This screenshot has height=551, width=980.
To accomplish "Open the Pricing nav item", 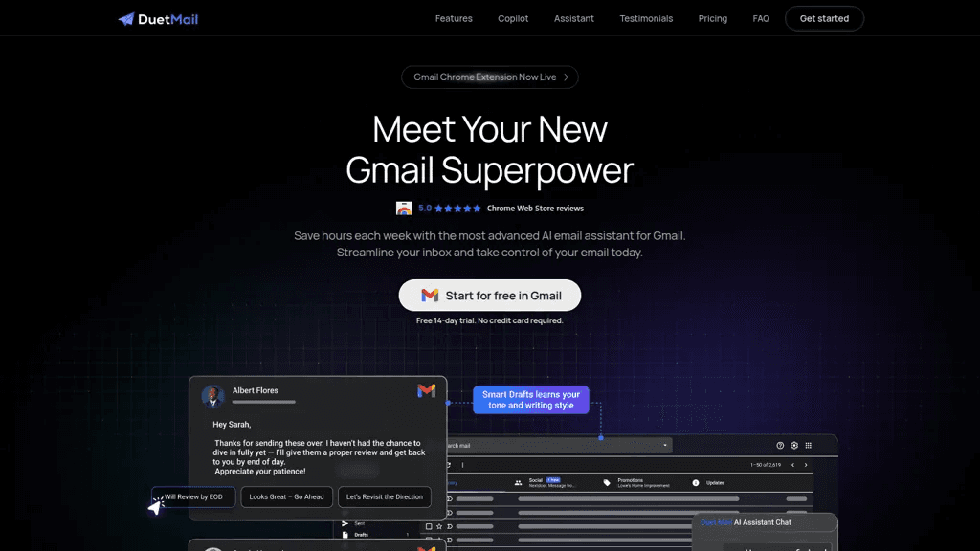I will 712,19.
